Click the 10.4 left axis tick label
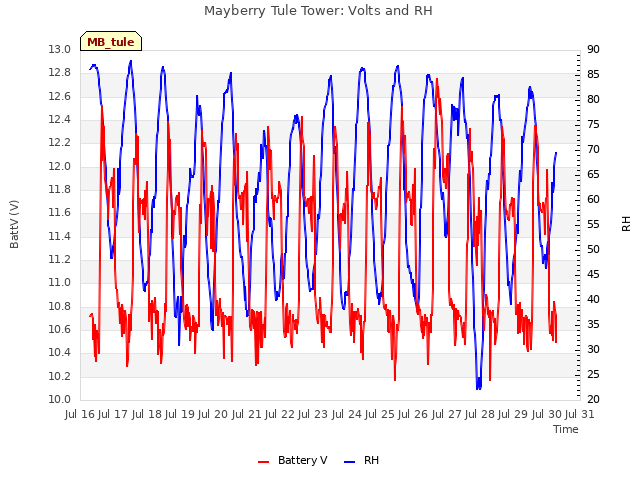 coord(59,353)
